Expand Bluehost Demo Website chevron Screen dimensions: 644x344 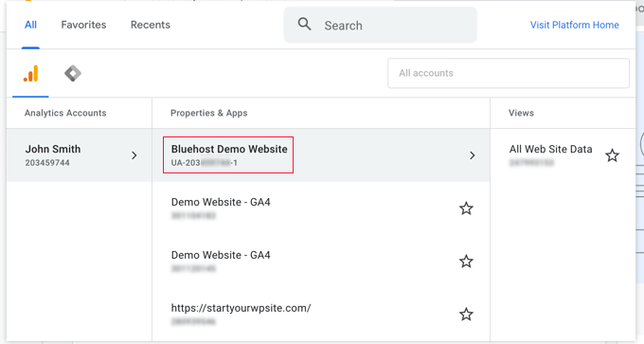(473, 155)
